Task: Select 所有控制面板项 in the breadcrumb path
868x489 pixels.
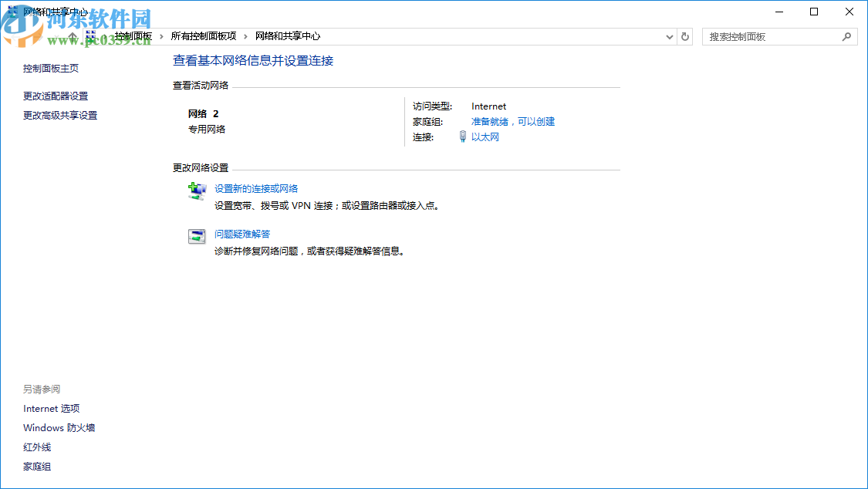Action: click(204, 36)
